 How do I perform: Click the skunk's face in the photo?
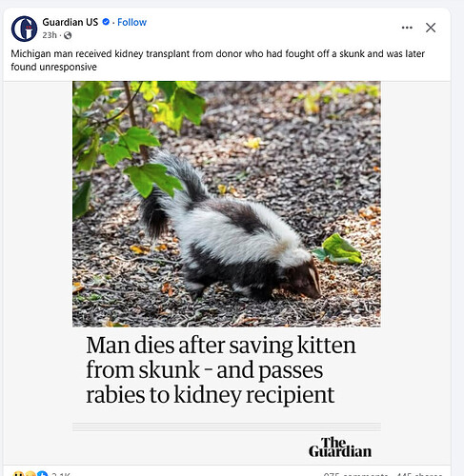307,281
